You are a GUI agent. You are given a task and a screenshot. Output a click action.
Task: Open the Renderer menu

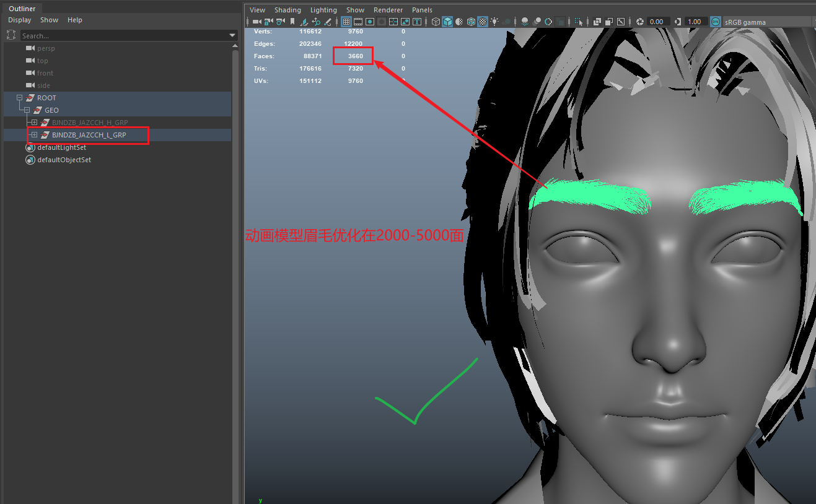[388, 10]
